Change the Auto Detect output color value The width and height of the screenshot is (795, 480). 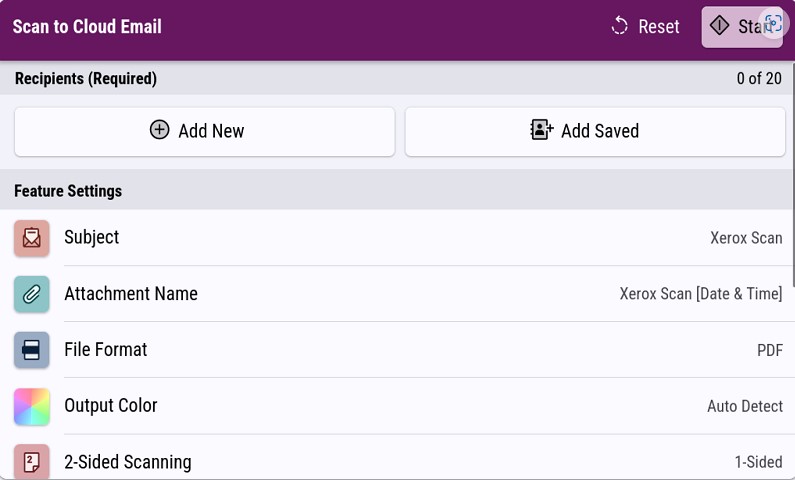[744, 406]
